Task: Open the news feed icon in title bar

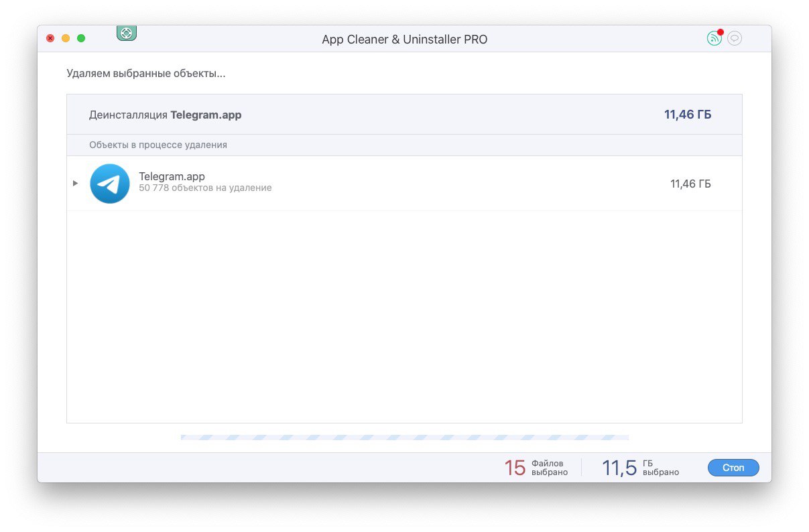Action: (x=714, y=38)
